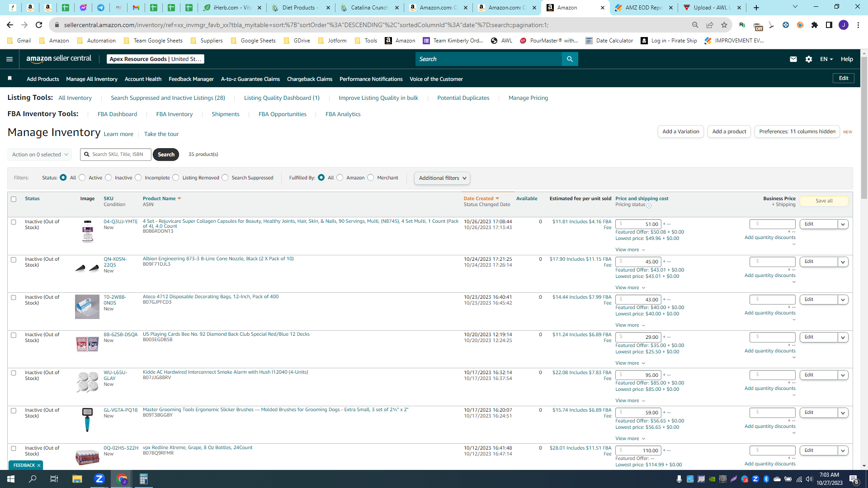Open the share page icon in address bar
Screen dimensions: 868x488
pos(710,25)
